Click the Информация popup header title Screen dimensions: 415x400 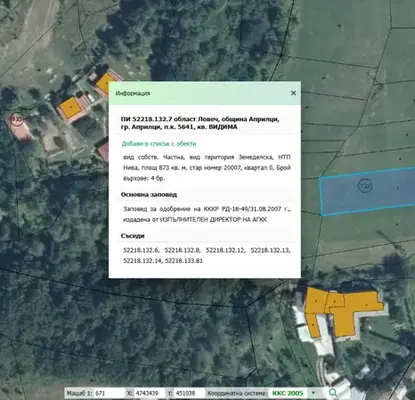133,93
